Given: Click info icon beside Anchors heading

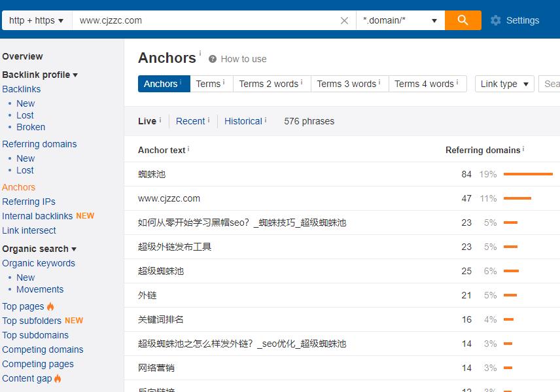Looking at the screenshot, I should pyautogui.click(x=200, y=54).
